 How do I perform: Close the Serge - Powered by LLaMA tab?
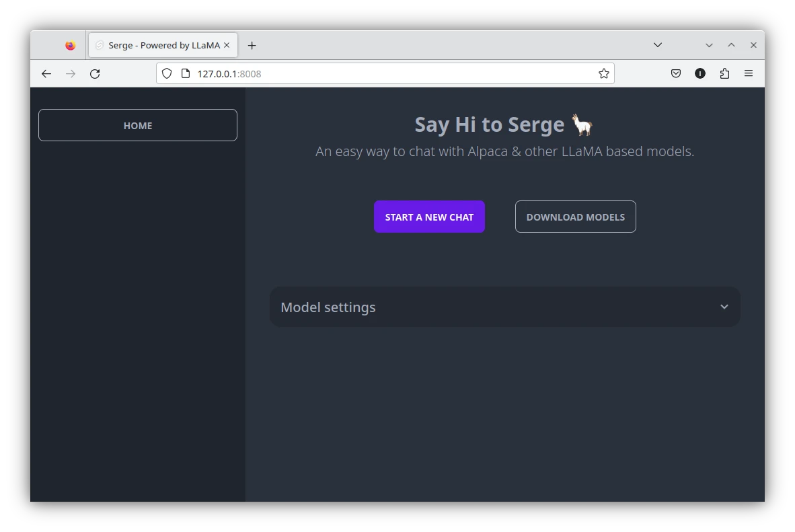coord(227,45)
